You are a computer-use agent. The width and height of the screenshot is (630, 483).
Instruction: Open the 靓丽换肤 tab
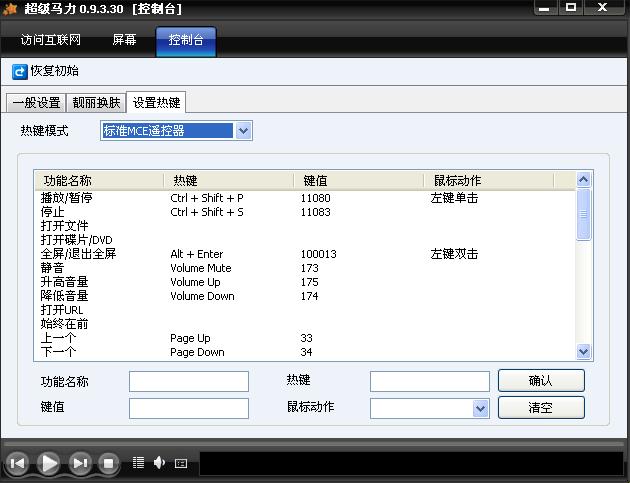point(96,103)
